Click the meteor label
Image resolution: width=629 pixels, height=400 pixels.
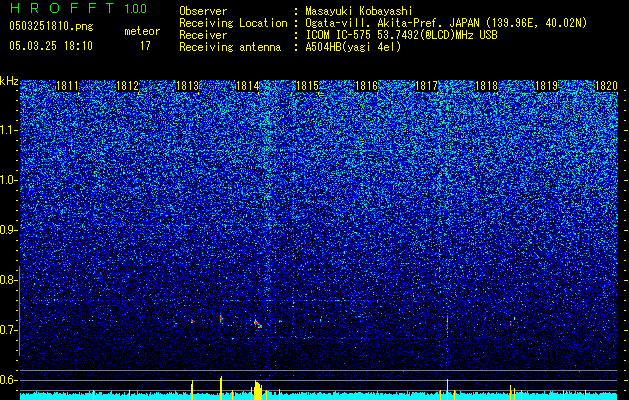pyautogui.click(x=142, y=31)
